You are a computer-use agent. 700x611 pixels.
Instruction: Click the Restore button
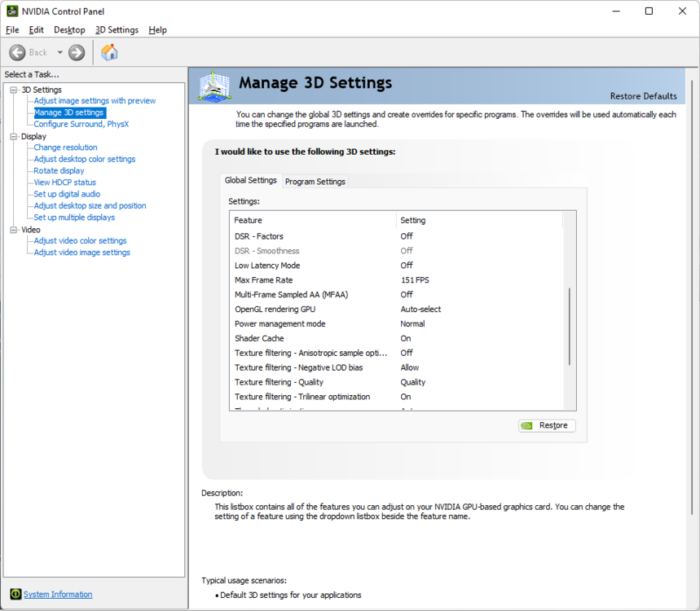[547, 425]
